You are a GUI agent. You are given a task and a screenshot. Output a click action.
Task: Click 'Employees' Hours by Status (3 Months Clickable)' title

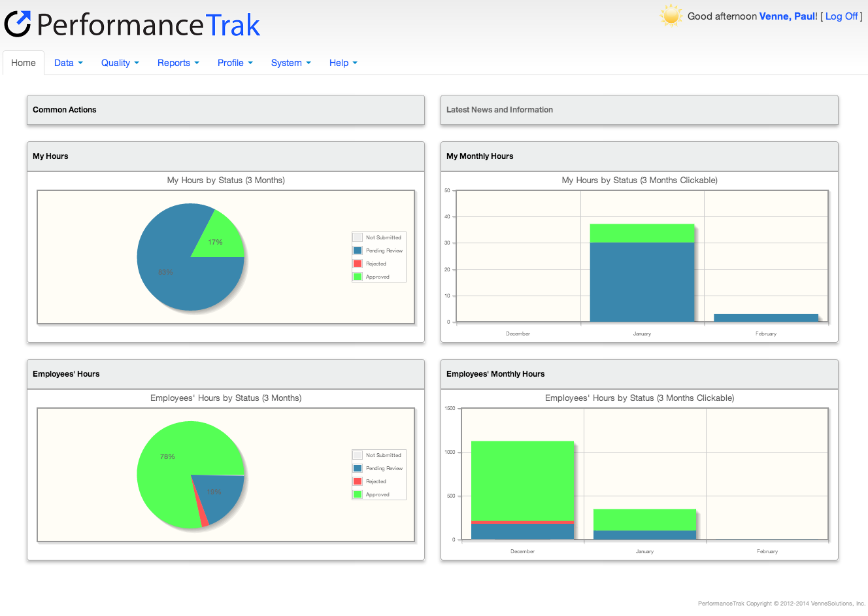tap(640, 398)
